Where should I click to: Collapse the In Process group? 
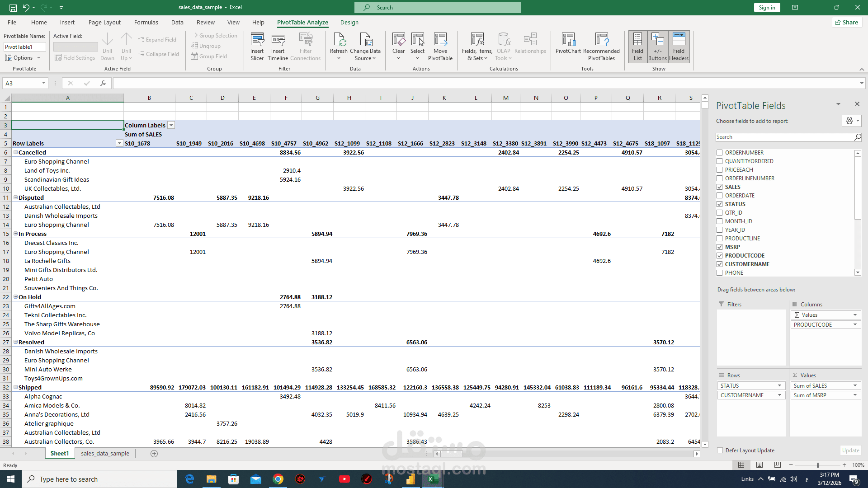(15, 234)
